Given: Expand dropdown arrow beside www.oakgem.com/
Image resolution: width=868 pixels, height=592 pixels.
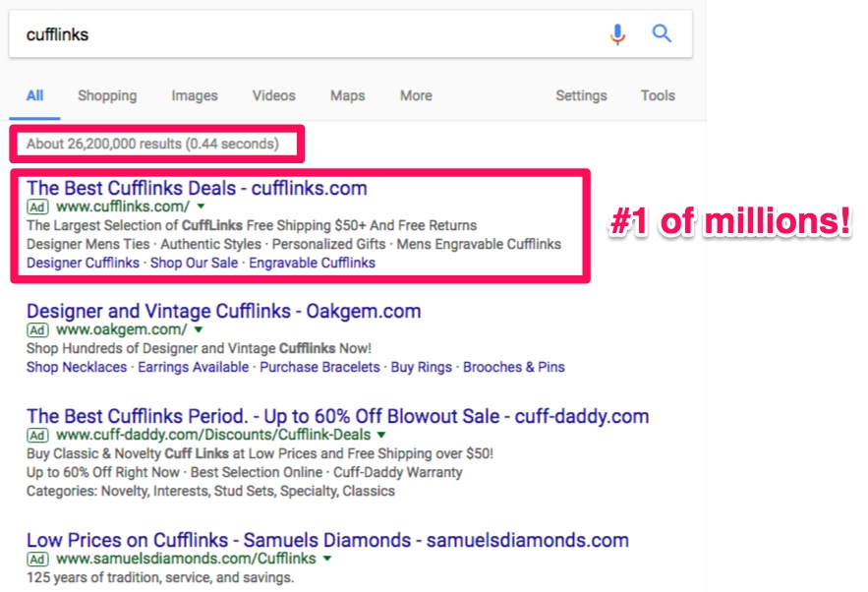Looking at the screenshot, I should click(x=199, y=330).
